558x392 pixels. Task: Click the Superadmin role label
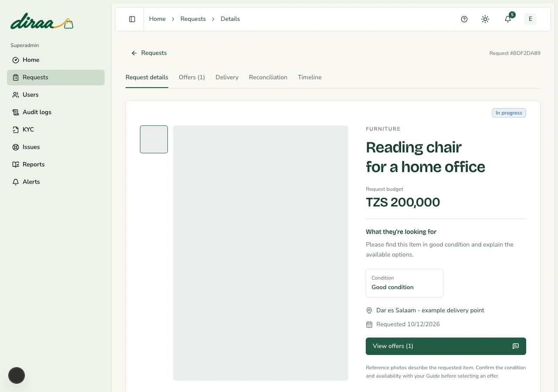pos(25,45)
